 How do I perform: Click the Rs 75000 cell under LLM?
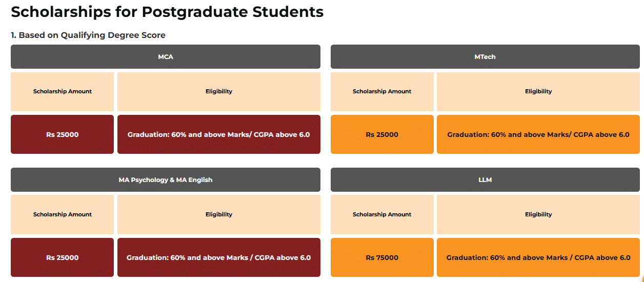pos(382,258)
